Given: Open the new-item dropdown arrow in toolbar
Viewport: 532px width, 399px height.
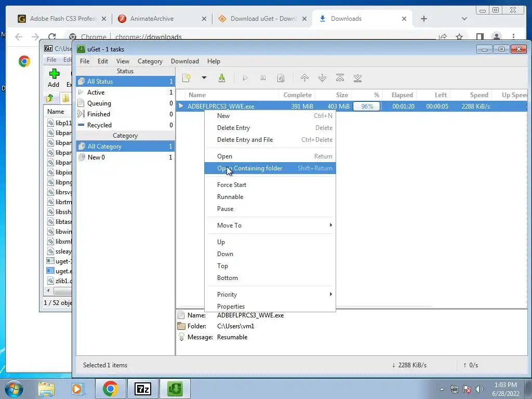Looking at the screenshot, I should coord(204,78).
